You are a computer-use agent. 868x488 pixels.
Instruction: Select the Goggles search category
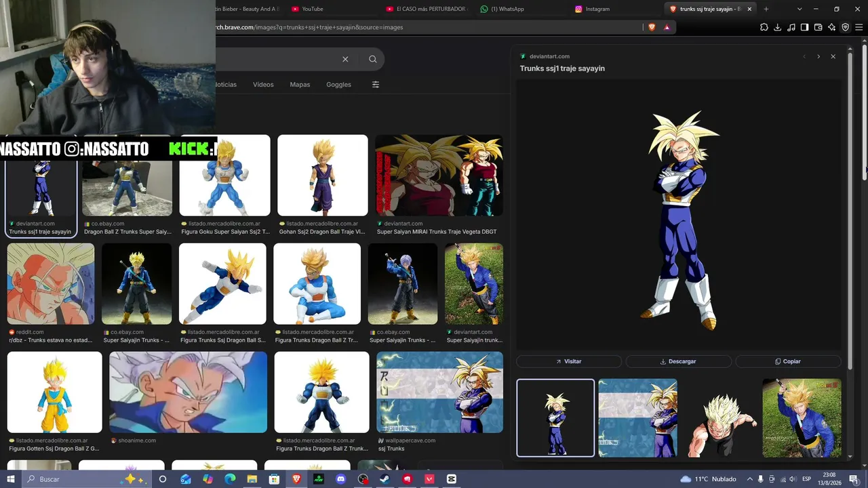(338, 85)
